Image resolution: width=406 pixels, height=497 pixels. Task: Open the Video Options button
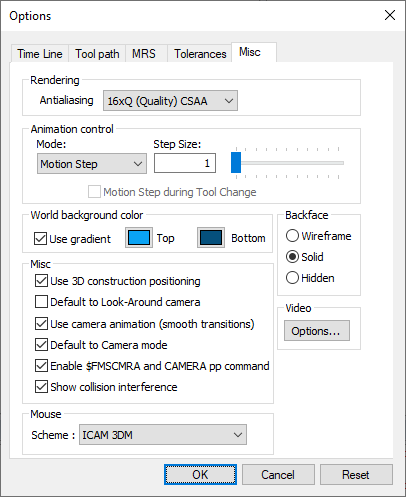coord(317,331)
